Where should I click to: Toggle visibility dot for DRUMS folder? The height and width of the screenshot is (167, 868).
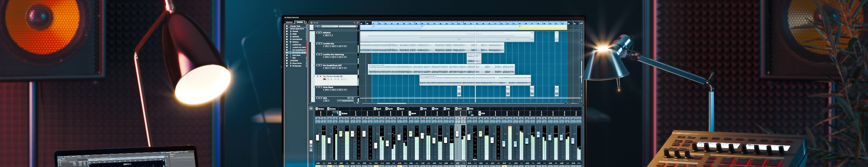pos(287,32)
